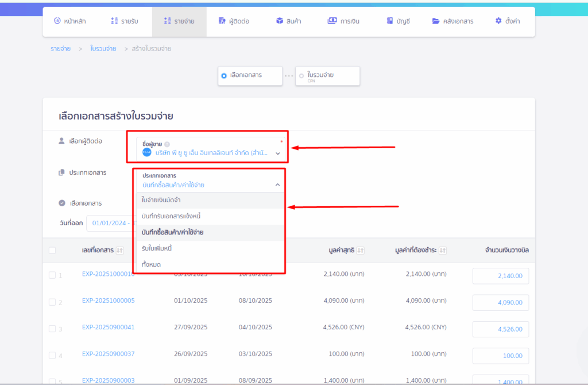Toggle the select-all checkbox in table header
This screenshot has width=588, height=385.
[x=52, y=251]
